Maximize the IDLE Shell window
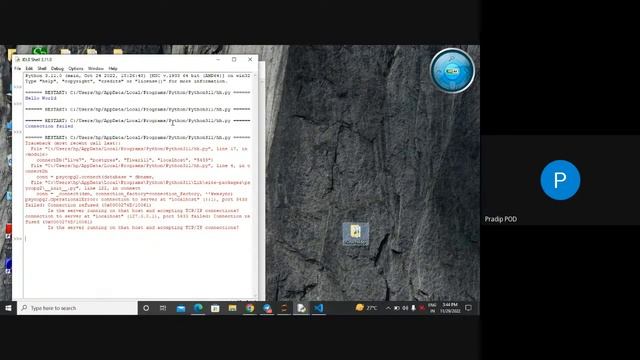 (x=234, y=60)
